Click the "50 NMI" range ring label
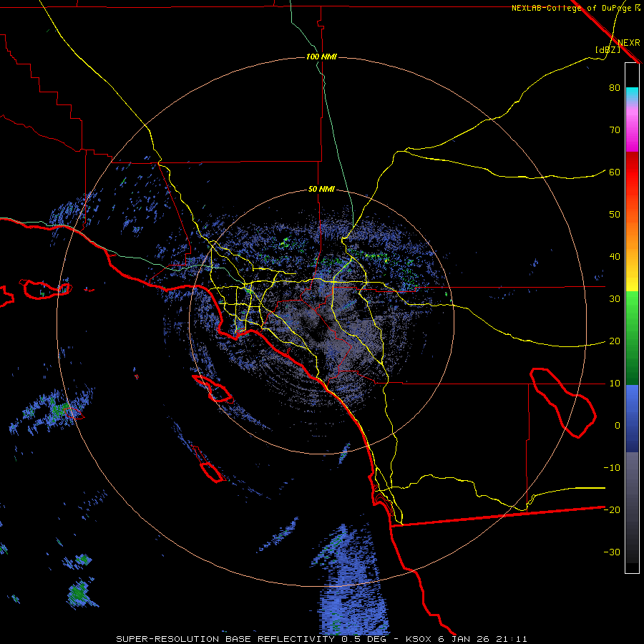The width and height of the screenshot is (644, 644). [321, 190]
